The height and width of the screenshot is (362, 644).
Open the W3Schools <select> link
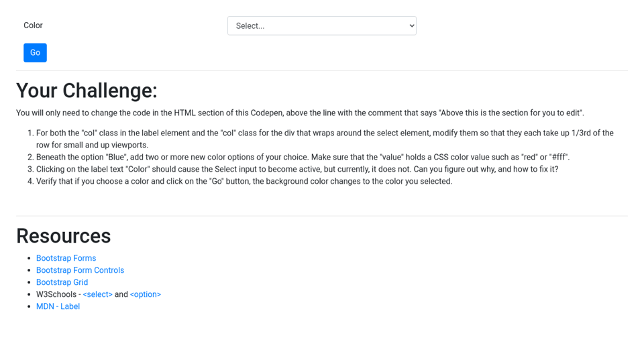click(x=97, y=294)
